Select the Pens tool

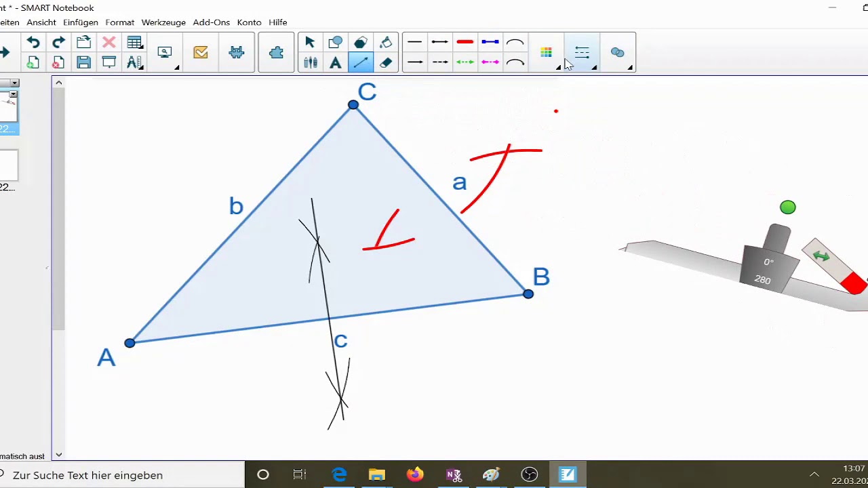(310, 63)
